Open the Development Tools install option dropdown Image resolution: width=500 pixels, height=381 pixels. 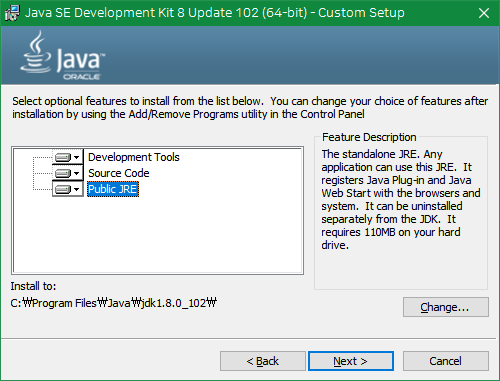68,157
